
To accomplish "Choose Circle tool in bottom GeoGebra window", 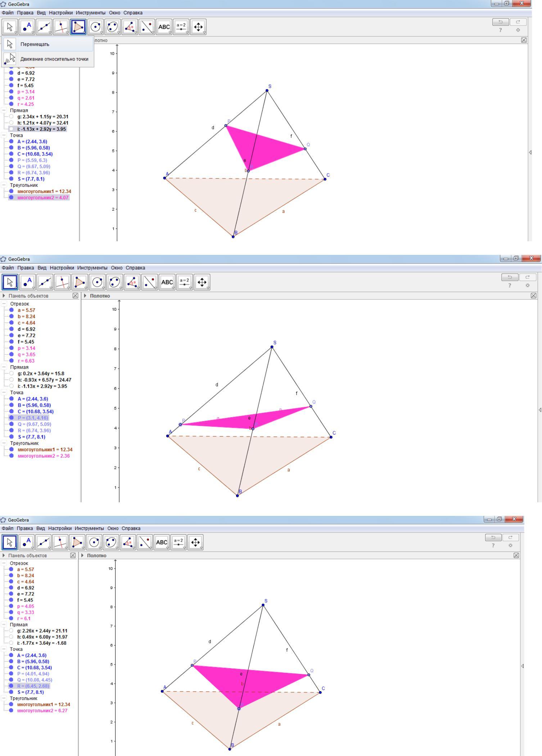I will coord(94,542).
